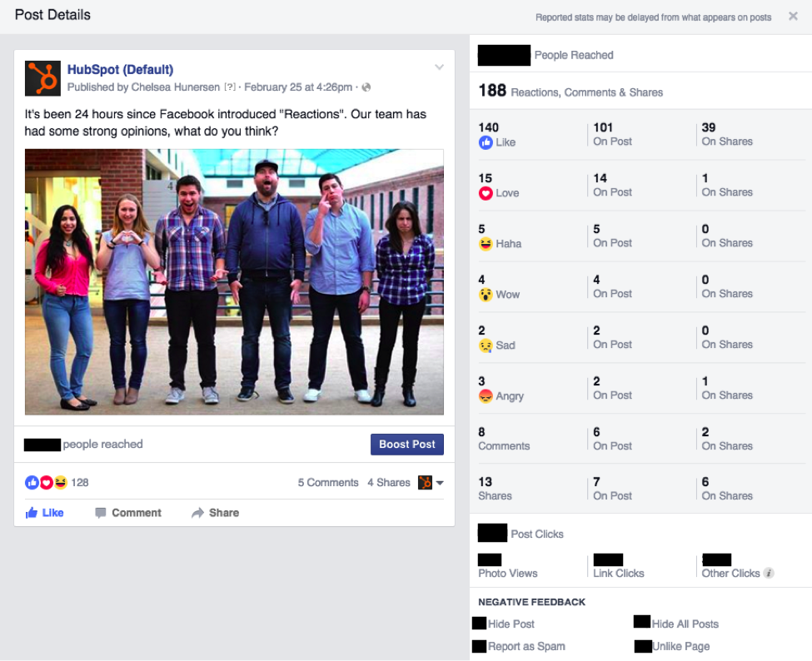This screenshot has width=812, height=661.
Task: Click the help tooltip beside Chelsea Hunersen
Action: pyautogui.click(x=231, y=85)
